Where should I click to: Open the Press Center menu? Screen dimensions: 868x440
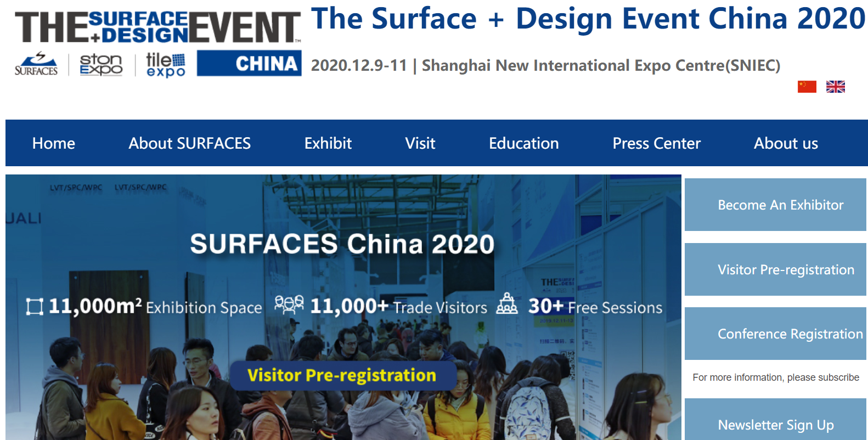[657, 143]
